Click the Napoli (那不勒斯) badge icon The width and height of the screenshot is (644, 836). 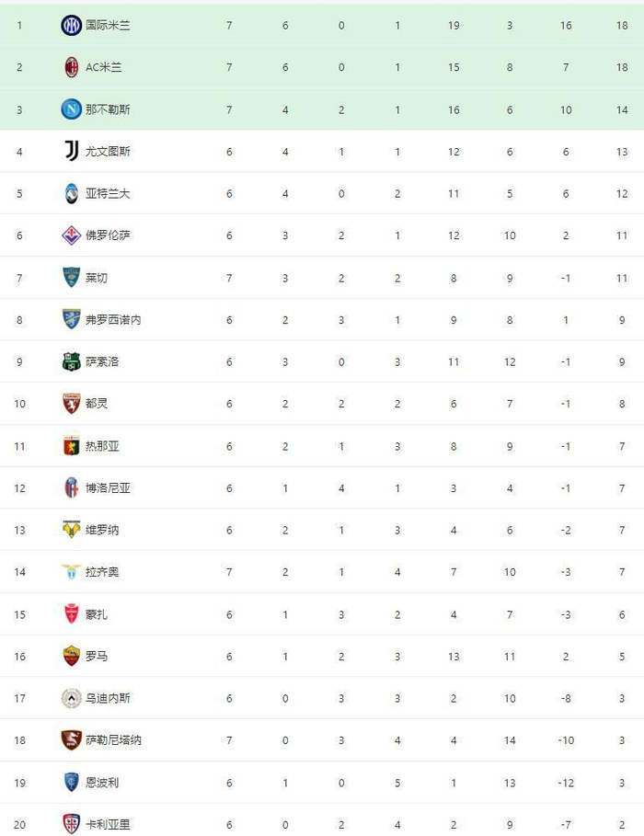[71, 109]
